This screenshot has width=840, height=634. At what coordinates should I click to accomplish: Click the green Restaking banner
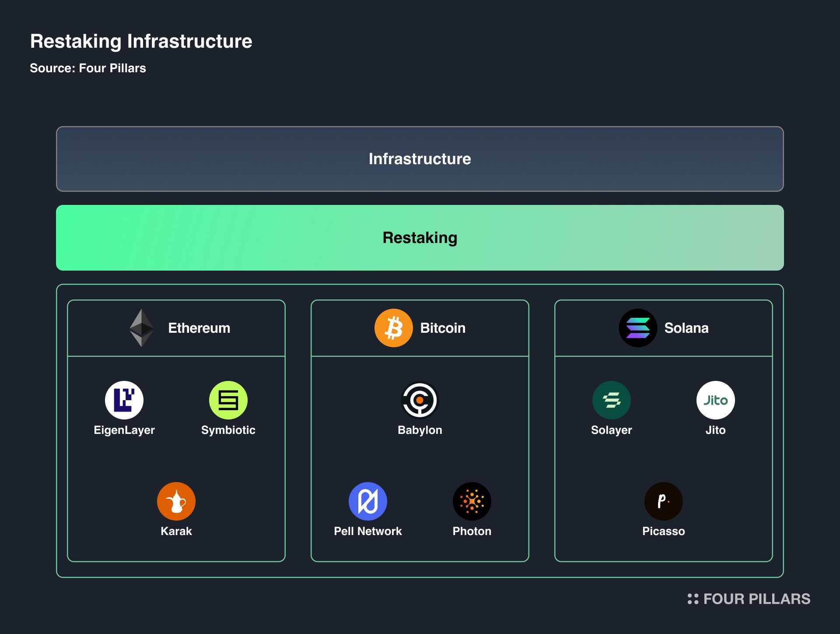coord(420,238)
